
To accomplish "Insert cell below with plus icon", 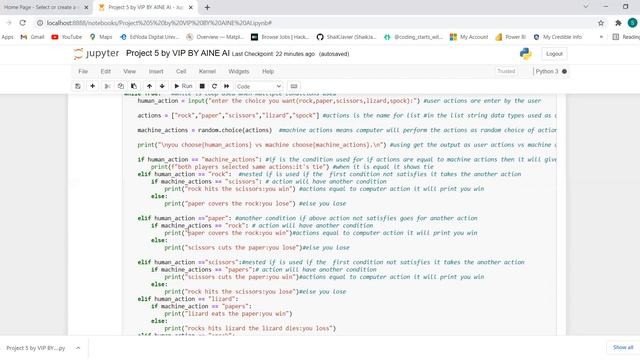I will click(93, 86).
